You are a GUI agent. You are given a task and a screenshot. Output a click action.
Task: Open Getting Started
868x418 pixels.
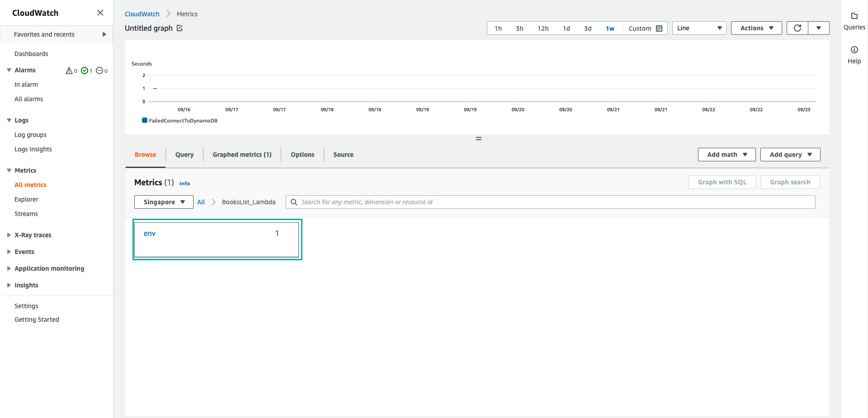point(37,319)
